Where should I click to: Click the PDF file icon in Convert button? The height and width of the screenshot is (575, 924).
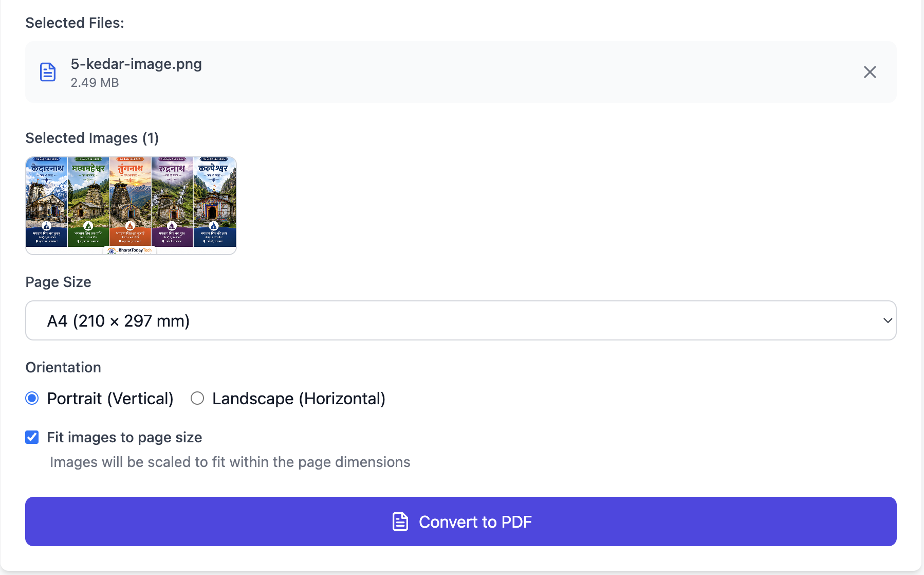400,522
